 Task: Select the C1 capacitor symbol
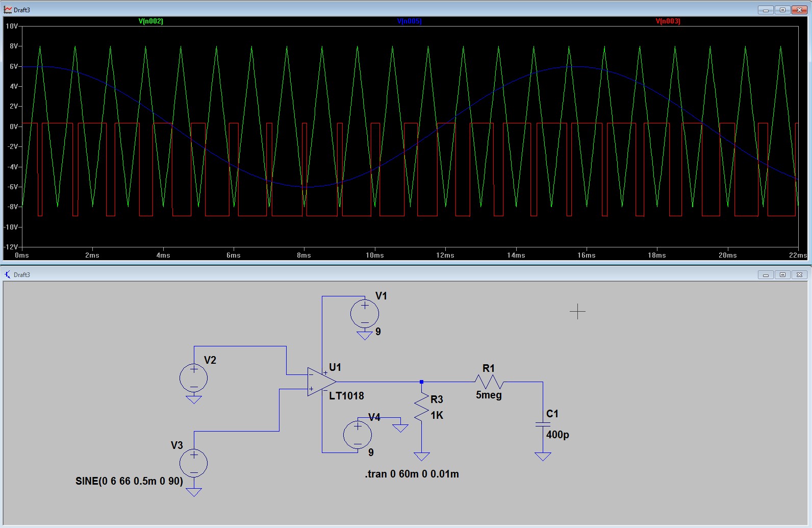(x=543, y=425)
